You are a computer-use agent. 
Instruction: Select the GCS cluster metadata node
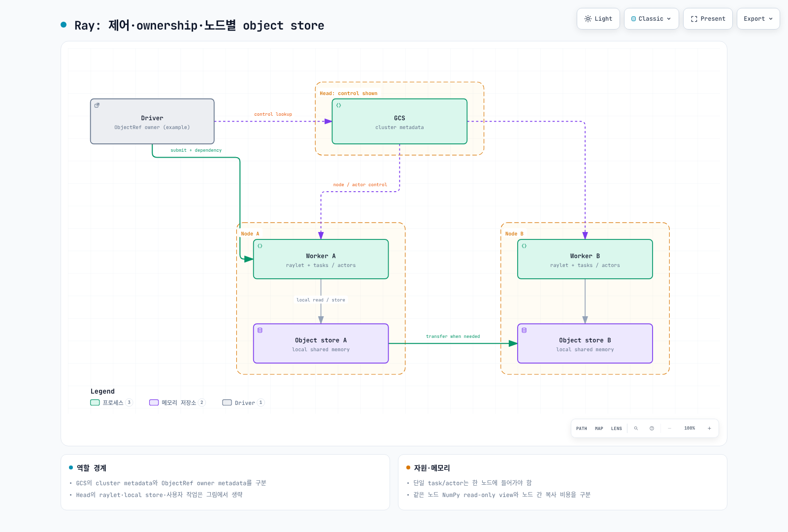399,121
